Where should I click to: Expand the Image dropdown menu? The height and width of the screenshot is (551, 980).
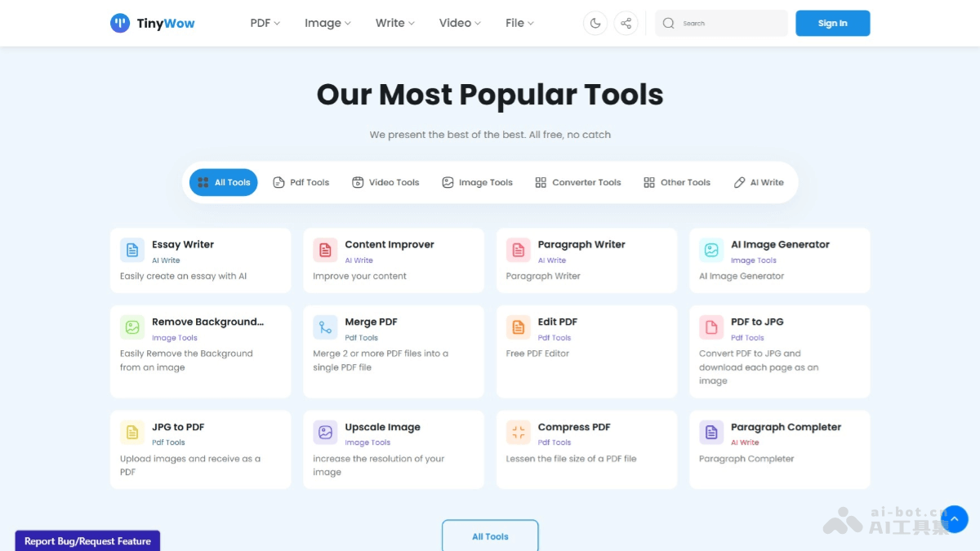pyautogui.click(x=327, y=23)
